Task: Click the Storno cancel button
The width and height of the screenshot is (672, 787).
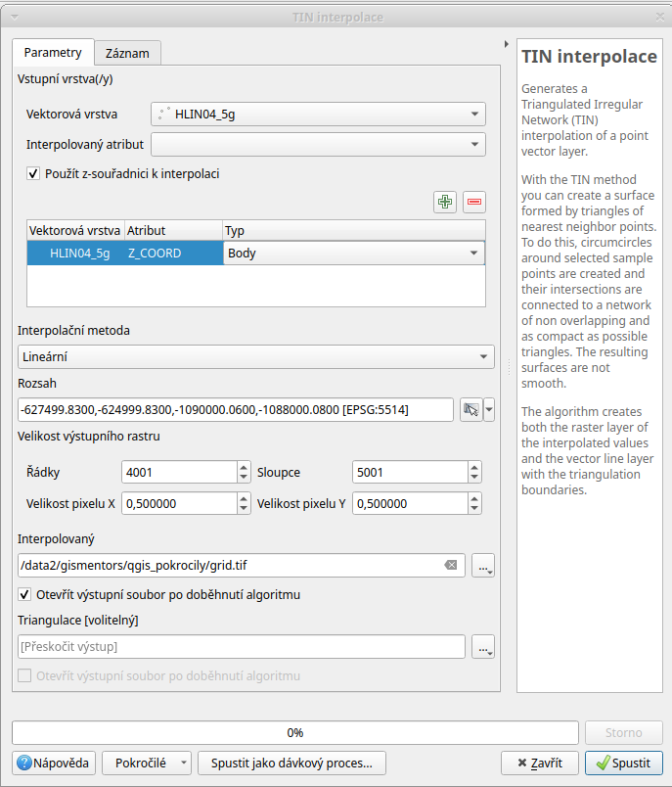Action: (x=624, y=733)
